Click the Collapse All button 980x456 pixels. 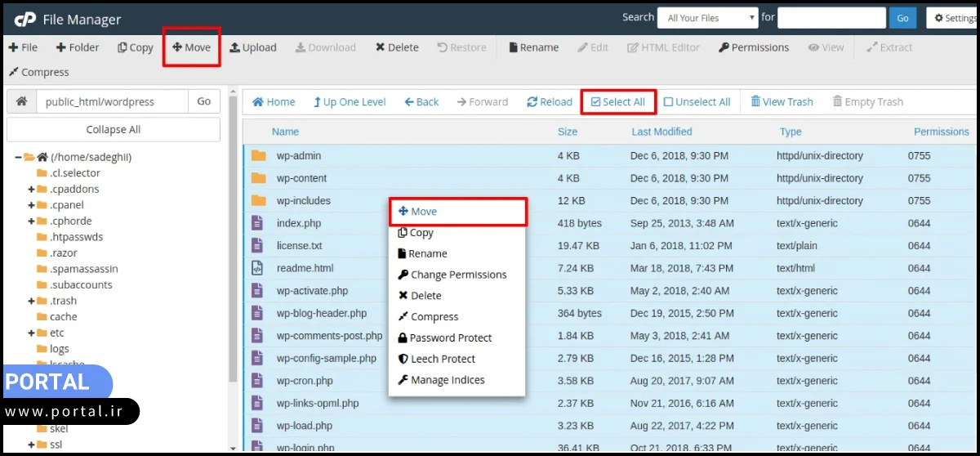114,129
